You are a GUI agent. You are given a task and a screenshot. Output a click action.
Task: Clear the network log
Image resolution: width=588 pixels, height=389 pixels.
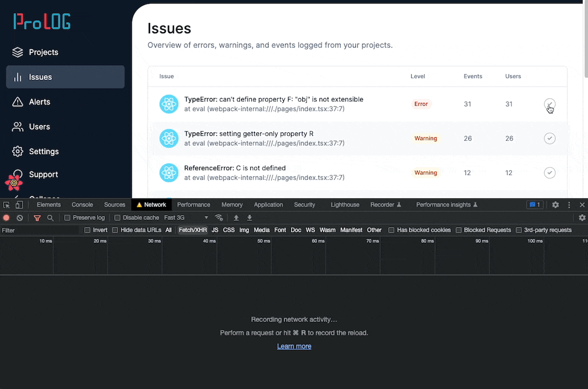(20, 218)
